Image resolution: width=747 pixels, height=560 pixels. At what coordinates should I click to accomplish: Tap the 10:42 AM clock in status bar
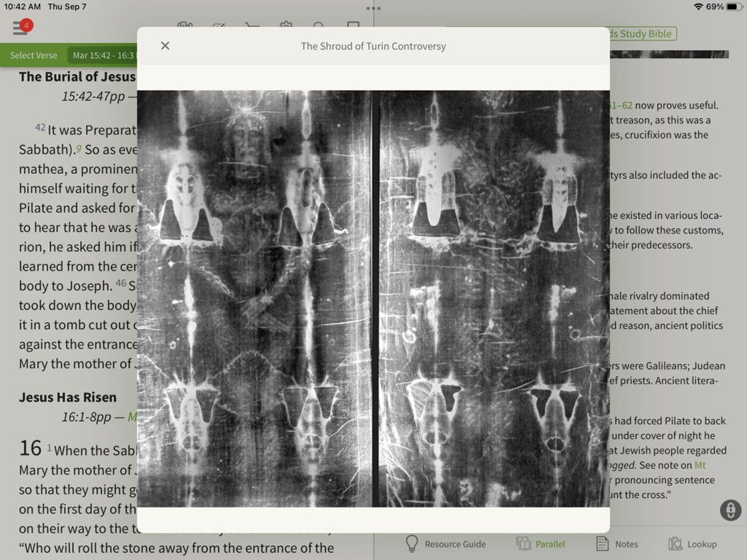22,7
